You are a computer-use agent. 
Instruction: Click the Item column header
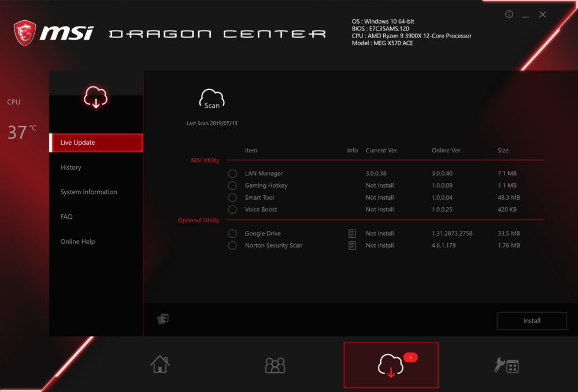[251, 150]
